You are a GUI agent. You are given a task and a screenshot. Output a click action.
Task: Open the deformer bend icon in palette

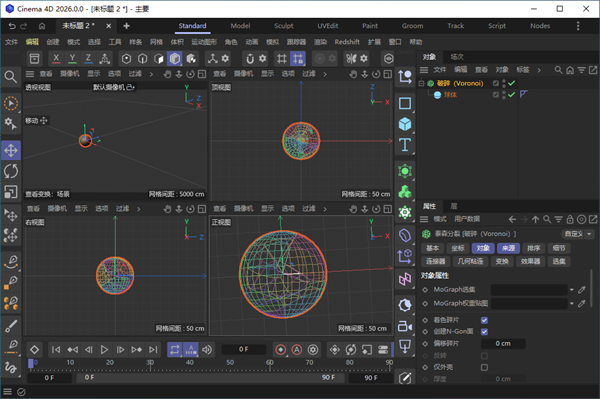tap(405, 235)
